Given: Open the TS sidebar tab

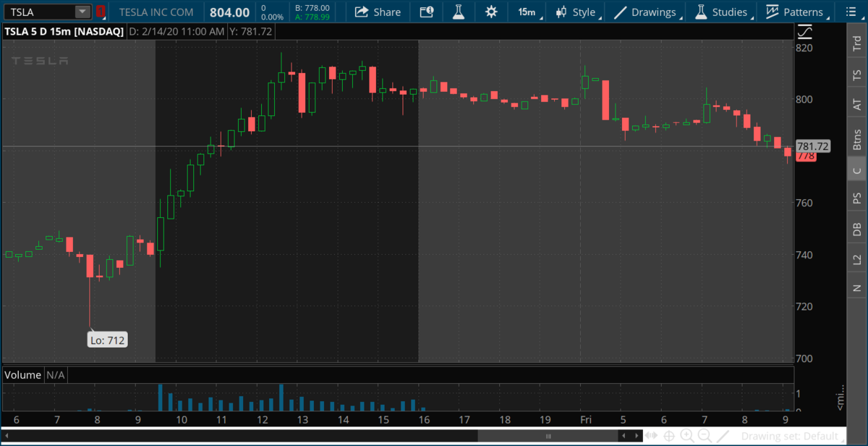Looking at the screenshot, I should (857, 75).
